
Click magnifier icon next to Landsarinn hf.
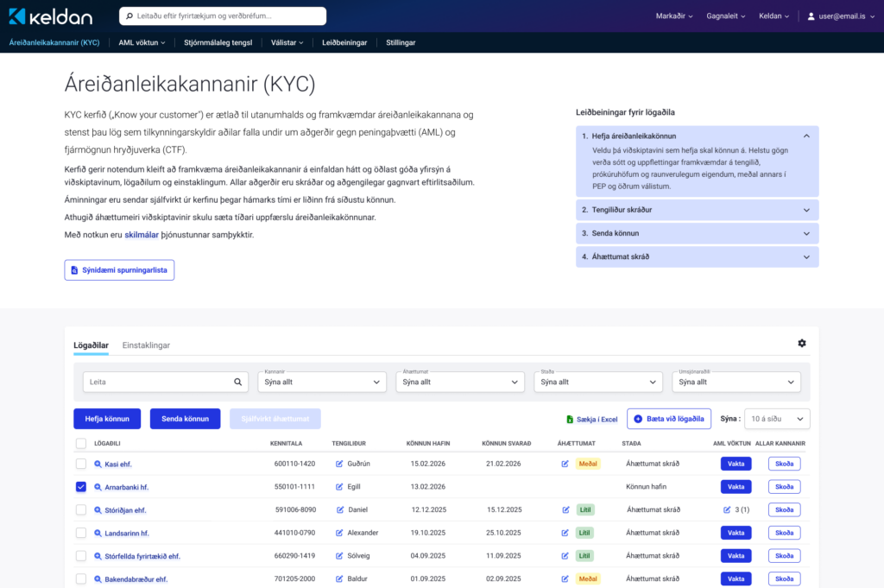(x=98, y=533)
